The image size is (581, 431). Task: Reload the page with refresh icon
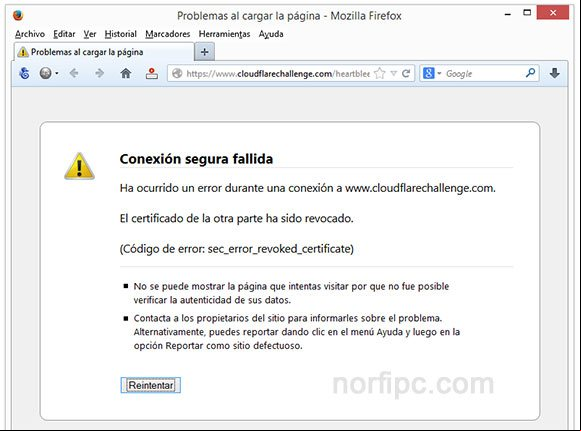(x=406, y=73)
